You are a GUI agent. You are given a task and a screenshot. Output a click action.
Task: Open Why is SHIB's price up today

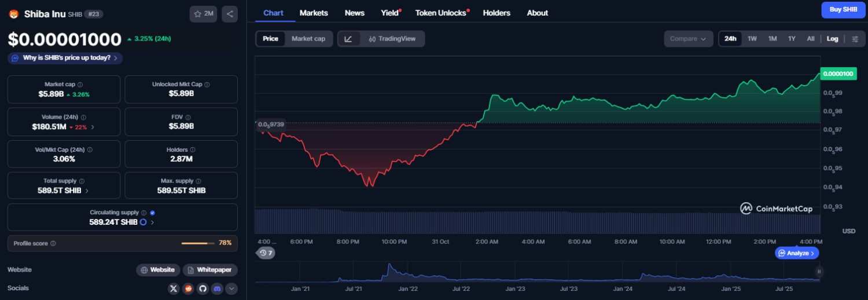click(65, 58)
